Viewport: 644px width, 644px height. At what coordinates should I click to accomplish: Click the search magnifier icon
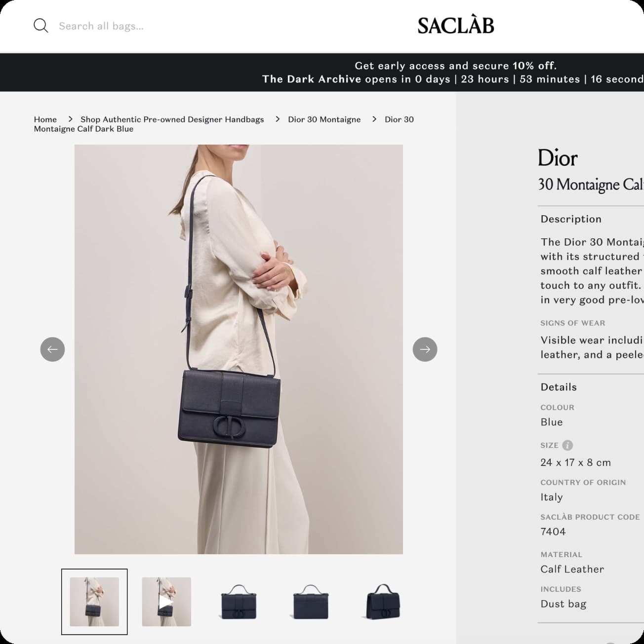(40, 26)
